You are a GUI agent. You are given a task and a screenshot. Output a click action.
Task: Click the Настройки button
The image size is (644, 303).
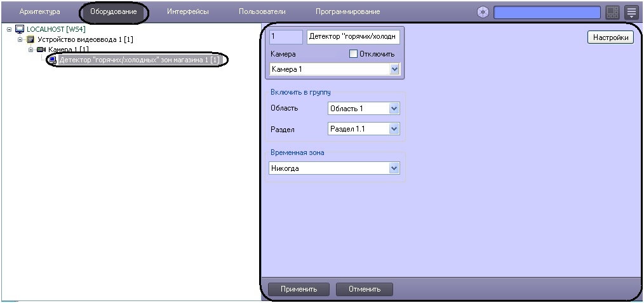[610, 37]
